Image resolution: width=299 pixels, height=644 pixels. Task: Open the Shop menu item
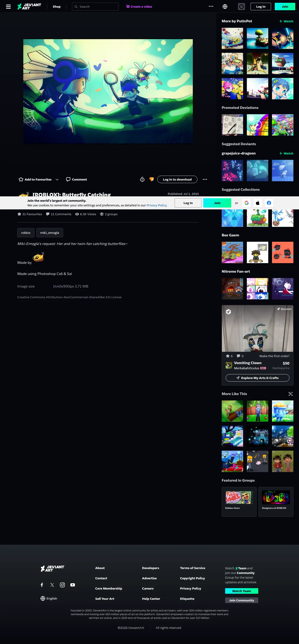(57, 7)
